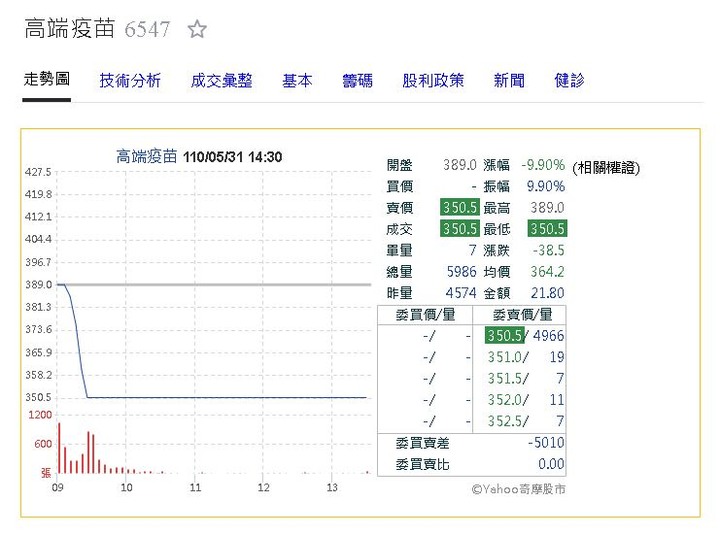Click the 昨量 value 4574

point(461,293)
